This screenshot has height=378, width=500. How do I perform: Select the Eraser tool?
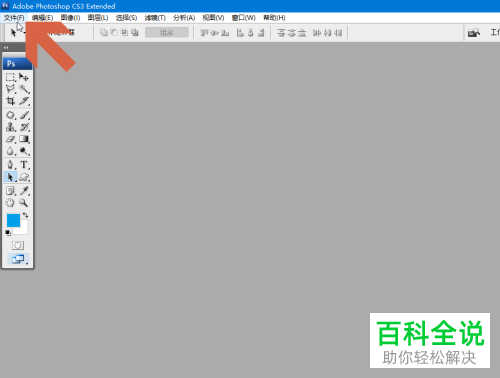[10, 139]
